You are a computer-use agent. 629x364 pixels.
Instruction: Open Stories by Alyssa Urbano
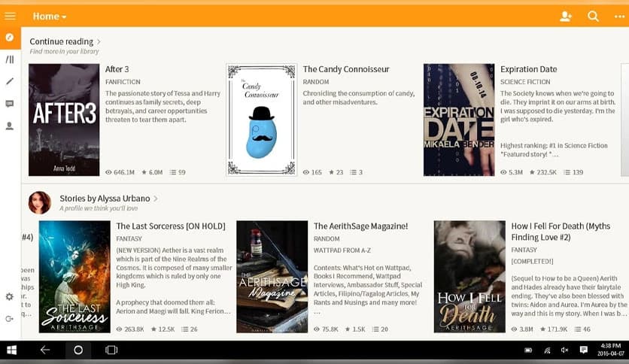105,199
